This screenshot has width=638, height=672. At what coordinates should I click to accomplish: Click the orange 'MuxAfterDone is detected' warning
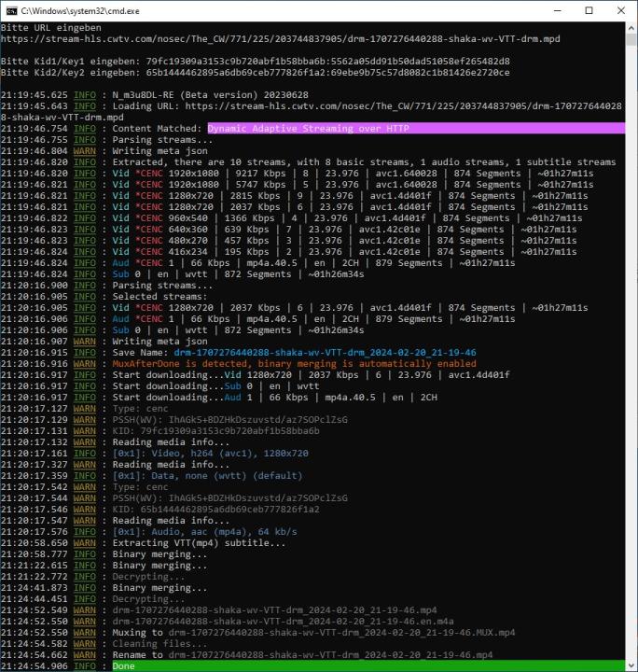[294, 363]
